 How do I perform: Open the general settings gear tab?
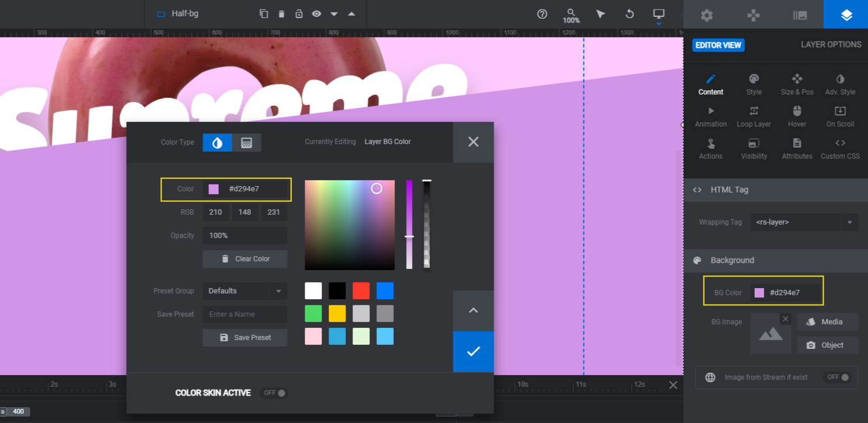(x=707, y=15)
